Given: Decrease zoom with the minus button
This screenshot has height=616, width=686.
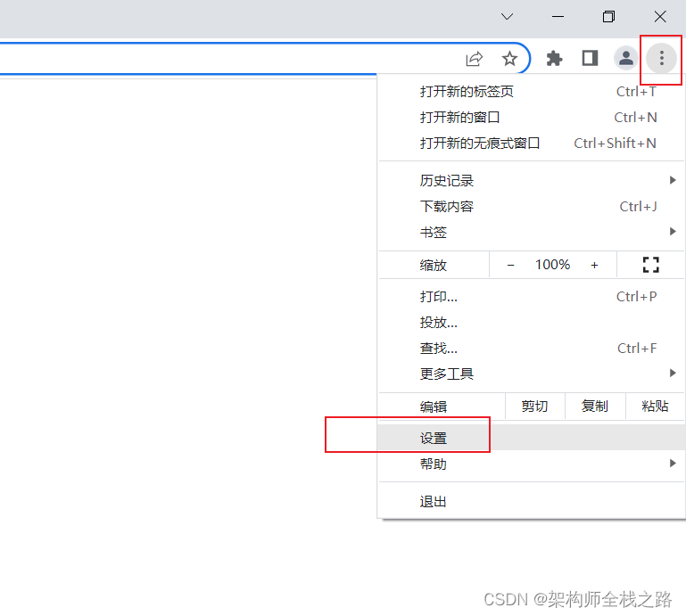Looking at the screenshot, I should [510, 265].
